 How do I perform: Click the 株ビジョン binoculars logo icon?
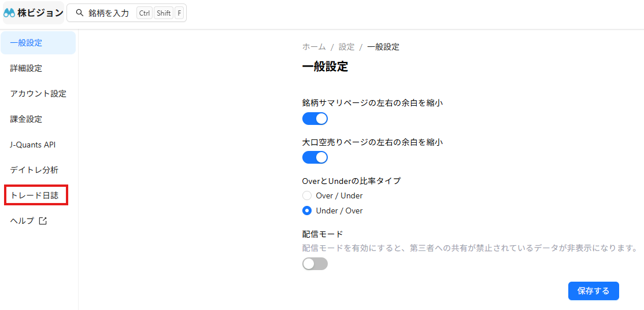pos(9,13)
